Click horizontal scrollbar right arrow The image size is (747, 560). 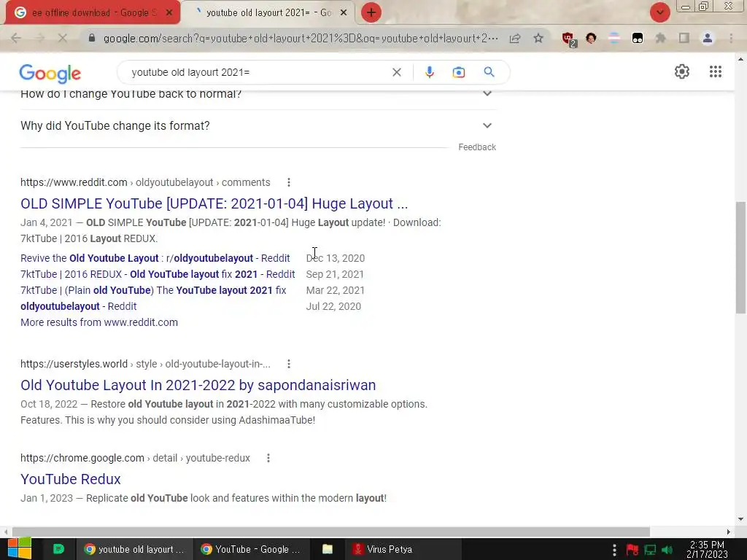coord(729,532)
